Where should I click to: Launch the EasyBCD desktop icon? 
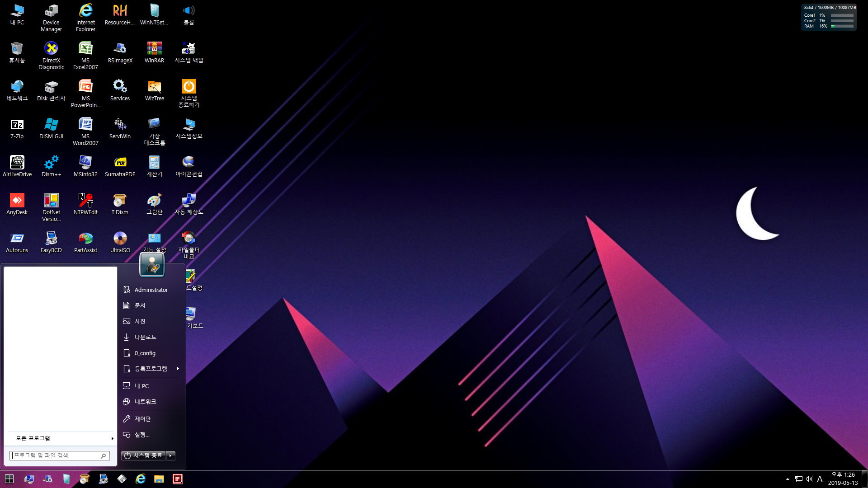click(x=51, y=242)
